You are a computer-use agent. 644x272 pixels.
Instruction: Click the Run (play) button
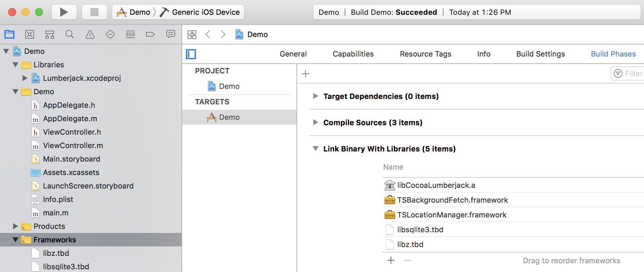click(x=64, y=12)
